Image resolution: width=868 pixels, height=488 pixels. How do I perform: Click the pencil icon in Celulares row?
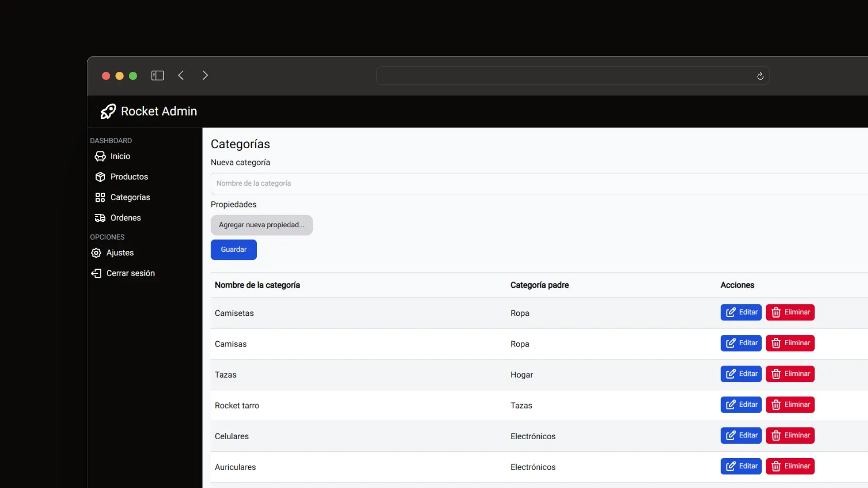(x=731, y=435)
